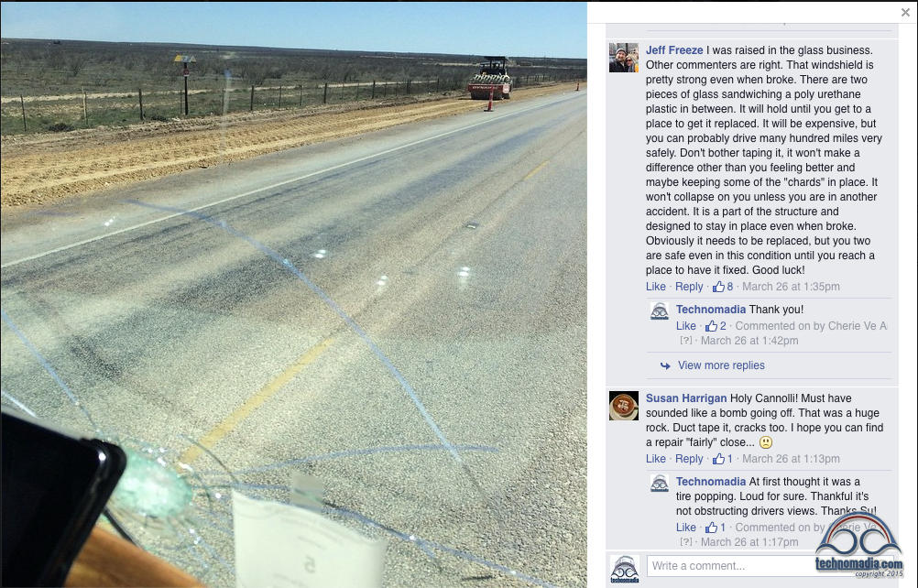Open the March 26 at 1:35pm timestamp
This screenshot has height=588, width=918.
point(791,287)
